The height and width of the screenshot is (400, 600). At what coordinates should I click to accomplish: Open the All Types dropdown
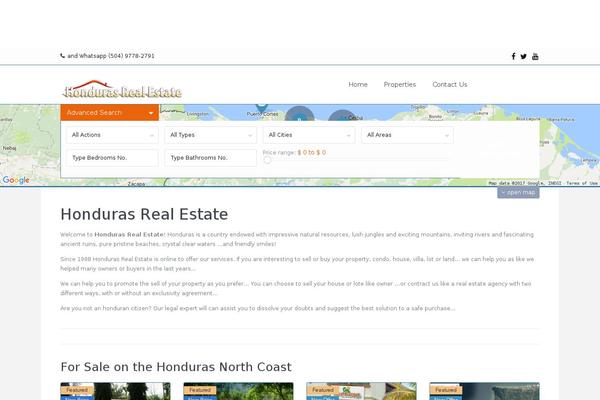click(210, 135)
